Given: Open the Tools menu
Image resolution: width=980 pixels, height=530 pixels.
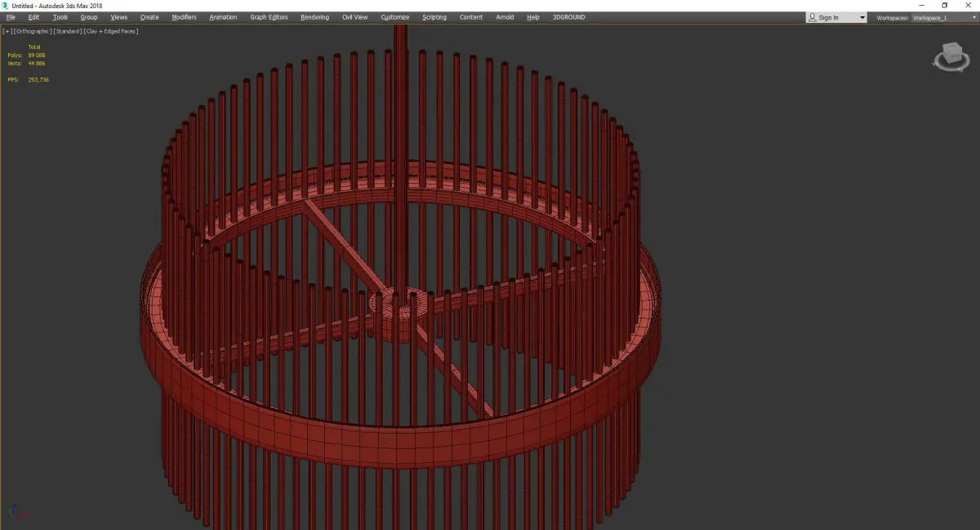Looking at the screenshot, I should (60, 17).
